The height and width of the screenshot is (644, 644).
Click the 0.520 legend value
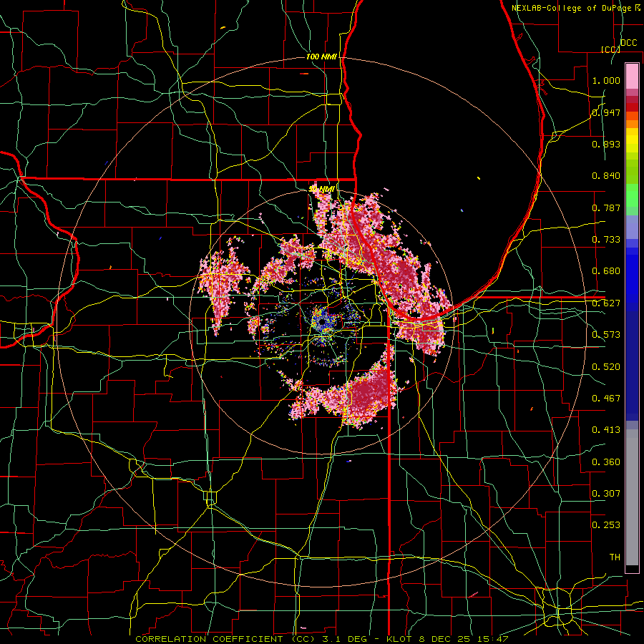coord(606,367)
